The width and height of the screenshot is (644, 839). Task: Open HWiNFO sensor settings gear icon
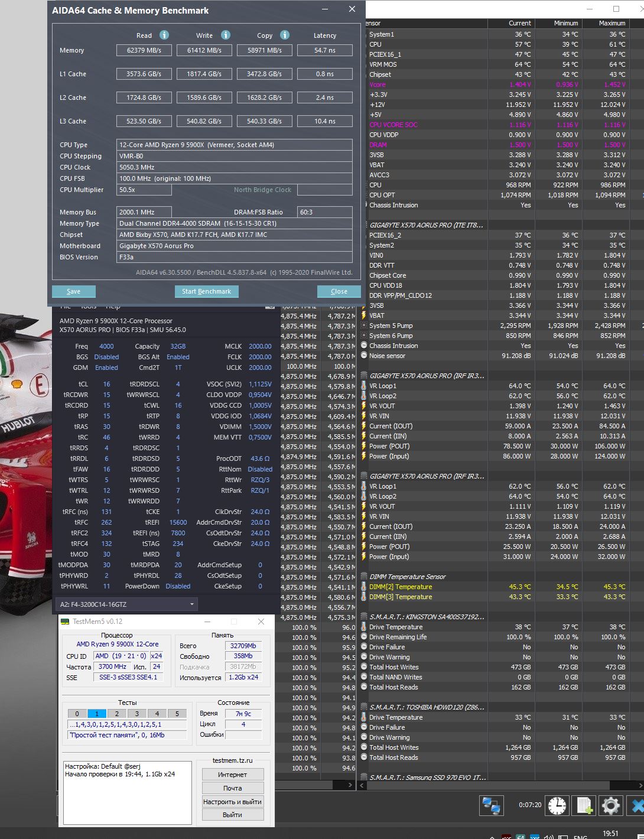[x=610, y=805]
